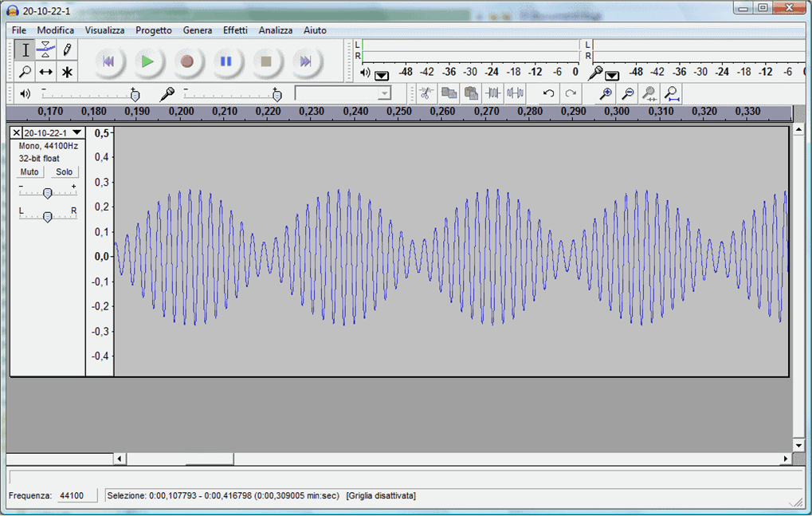The image size is (812, 516).
Task: Click the output volume speaker icon
Action: 25,94
